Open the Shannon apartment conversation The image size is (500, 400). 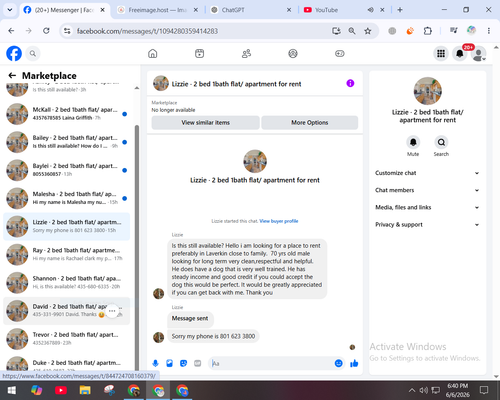point(67,282)
